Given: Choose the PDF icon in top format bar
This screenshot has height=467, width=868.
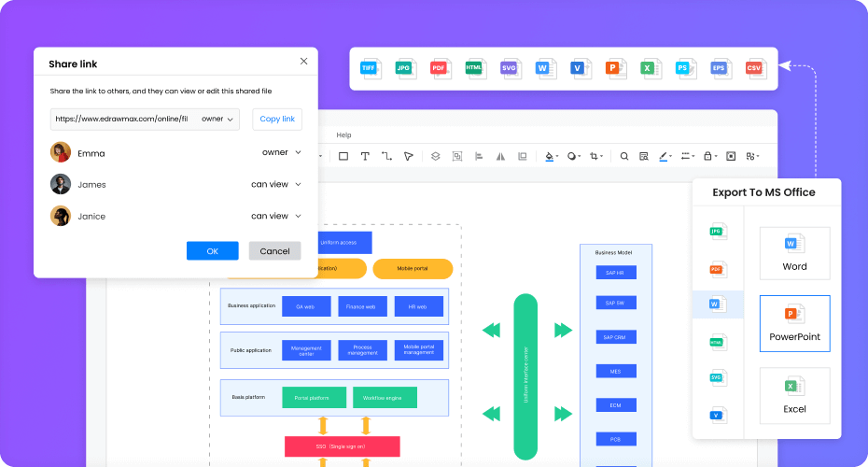Looking at the screenshot, I should 441,69.
